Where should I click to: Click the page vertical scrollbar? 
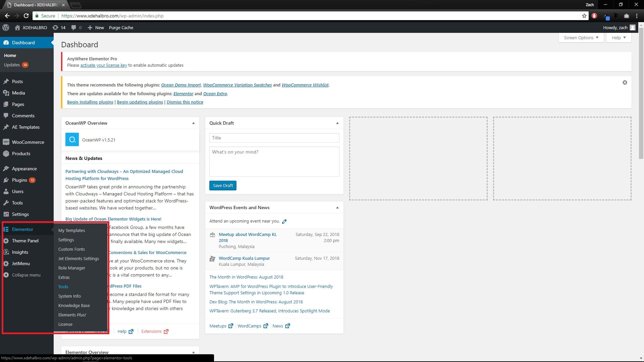pos(641,94)
